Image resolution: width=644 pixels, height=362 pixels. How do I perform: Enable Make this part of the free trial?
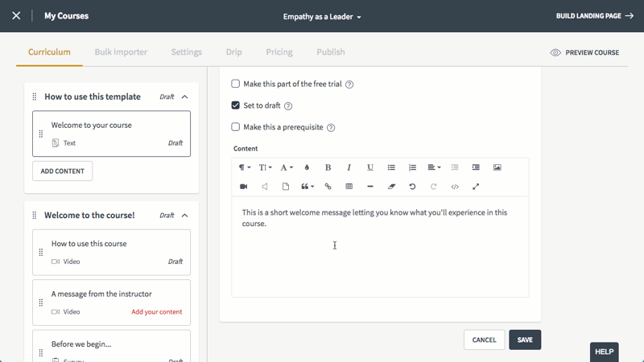point(235,84)
